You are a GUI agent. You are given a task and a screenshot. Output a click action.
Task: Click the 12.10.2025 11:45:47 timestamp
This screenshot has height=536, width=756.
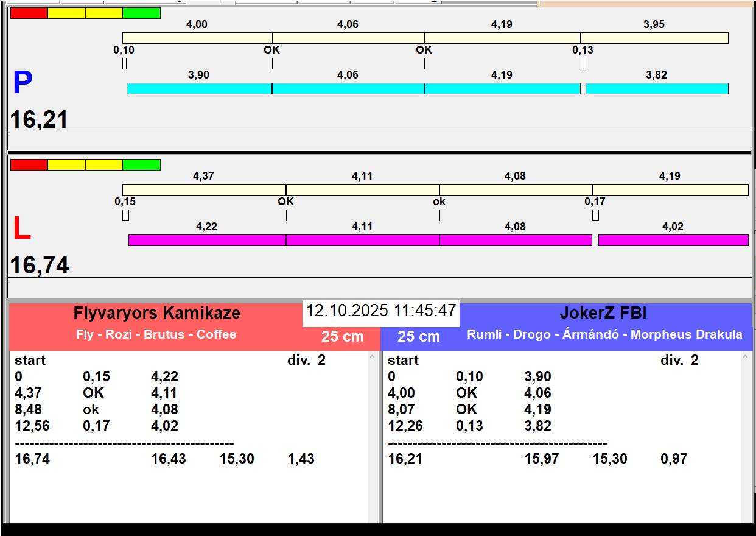pyautogui.click(x=381, y=311)
